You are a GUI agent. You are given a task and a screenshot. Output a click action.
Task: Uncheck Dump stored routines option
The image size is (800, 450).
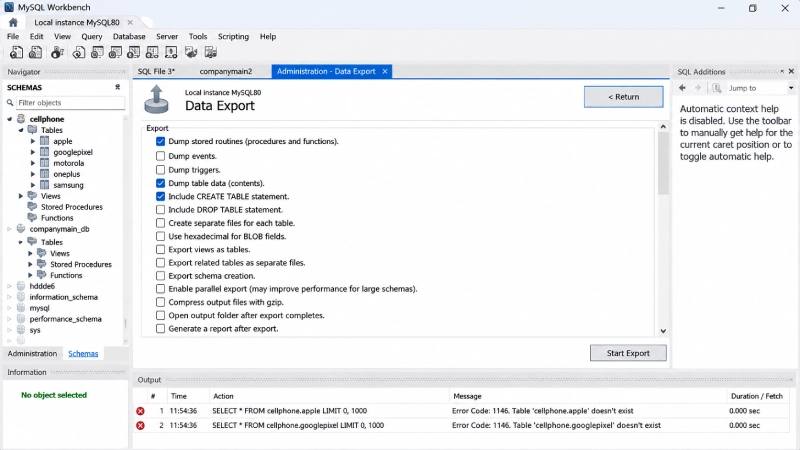pyautogui.click(x=160, y=141)
